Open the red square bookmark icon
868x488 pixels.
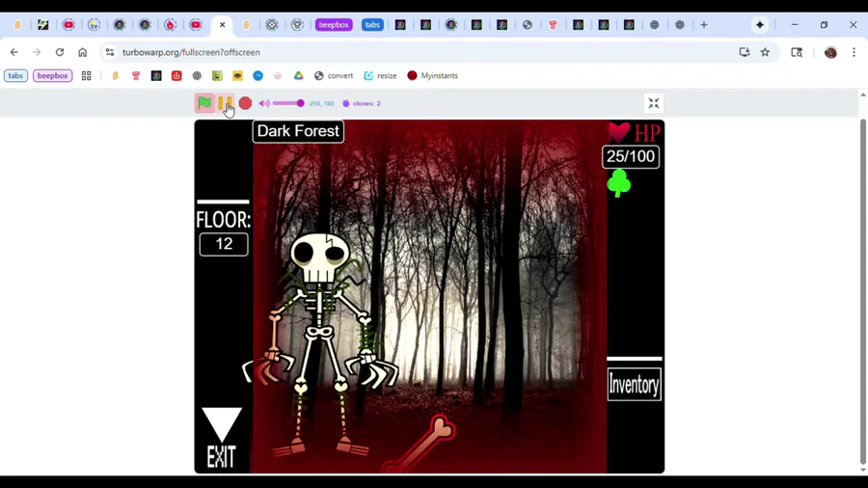(176, 76)
